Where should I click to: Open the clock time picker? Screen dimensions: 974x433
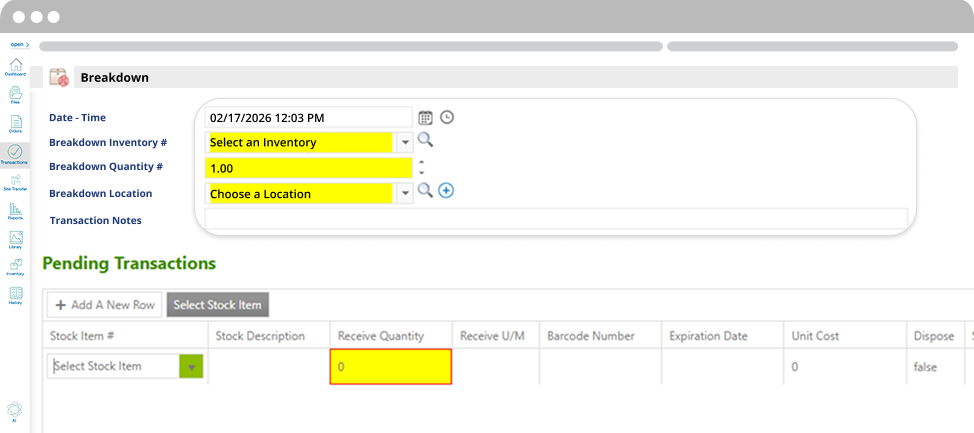(447, 117)
